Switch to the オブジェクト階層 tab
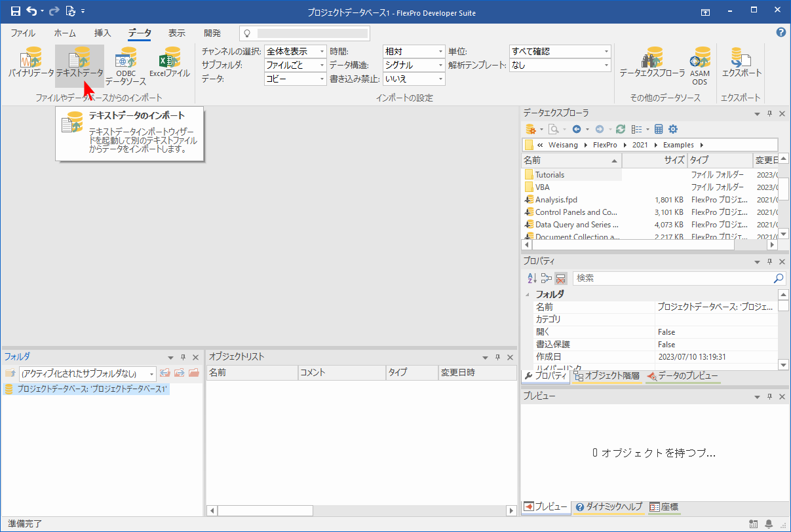Screen dimensions: 791x532 click(607, 376)
